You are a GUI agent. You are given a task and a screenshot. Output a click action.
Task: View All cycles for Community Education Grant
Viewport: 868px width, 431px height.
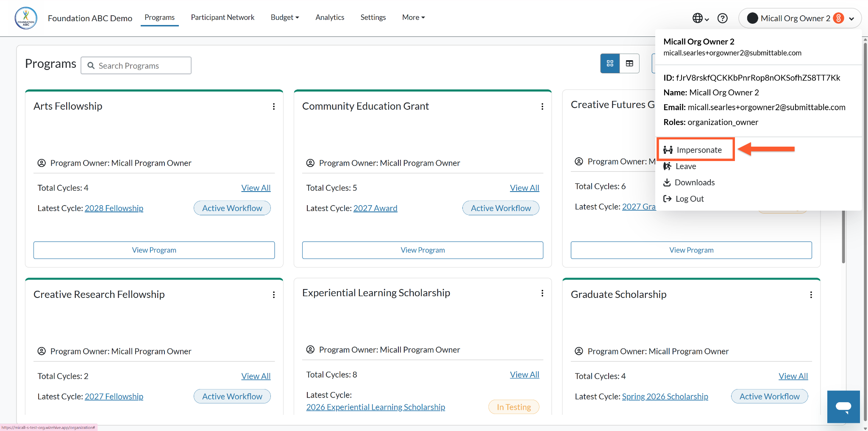524,188
